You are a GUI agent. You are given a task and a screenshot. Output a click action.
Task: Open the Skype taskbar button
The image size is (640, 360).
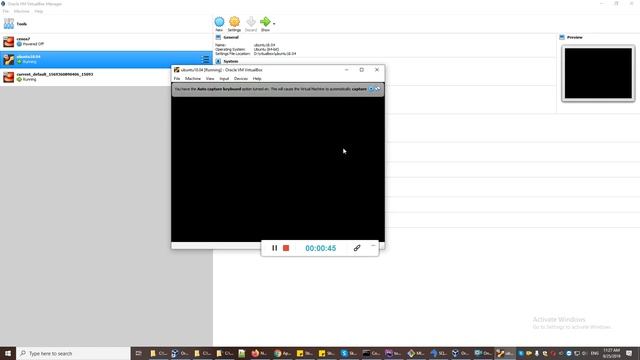[349, 353]
